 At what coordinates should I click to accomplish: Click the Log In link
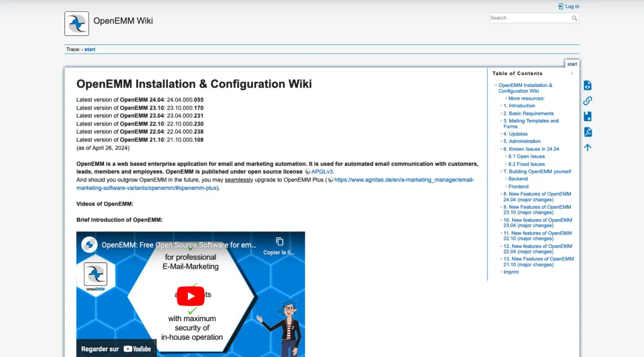point(569,6)
